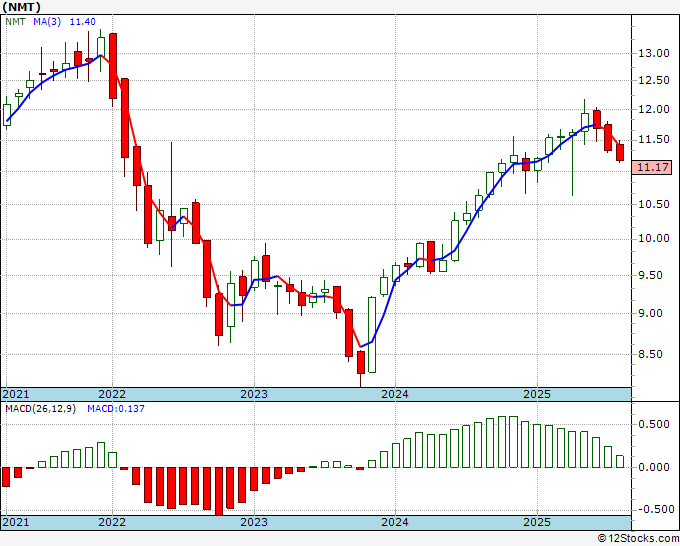Click the 12.00 price axis label
This screenshot has width=680, height=546.
(654, 109)
